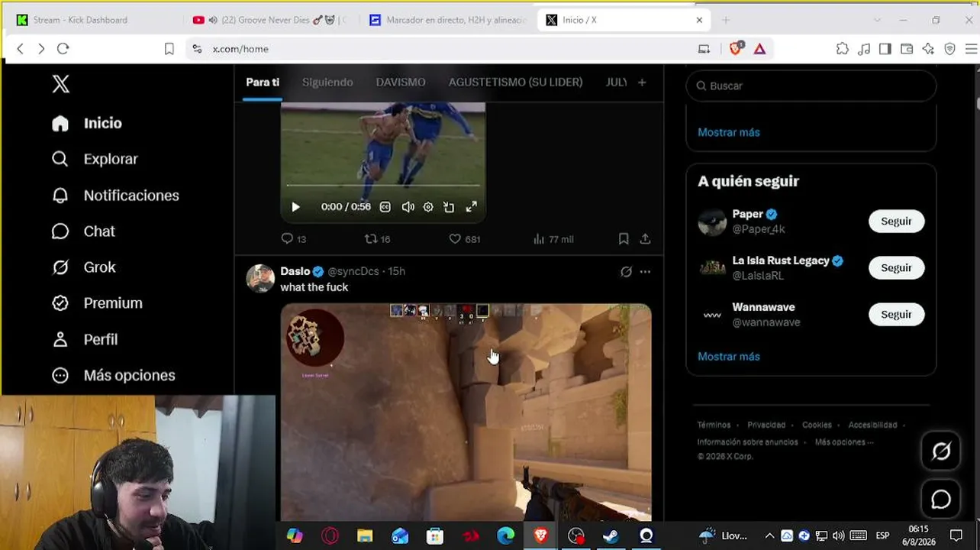The height and width of the screenshot is (550, 980).
Task: Switch to the Siguiendo tab
Action: pos(327,82)
